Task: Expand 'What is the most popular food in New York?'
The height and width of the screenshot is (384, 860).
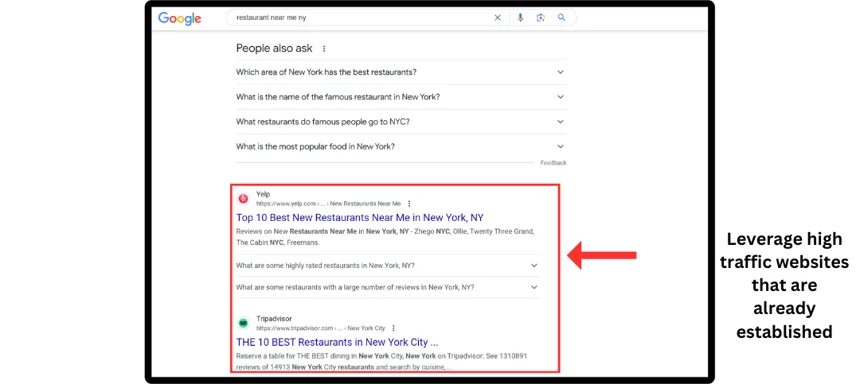Action: tap(401, 146)
